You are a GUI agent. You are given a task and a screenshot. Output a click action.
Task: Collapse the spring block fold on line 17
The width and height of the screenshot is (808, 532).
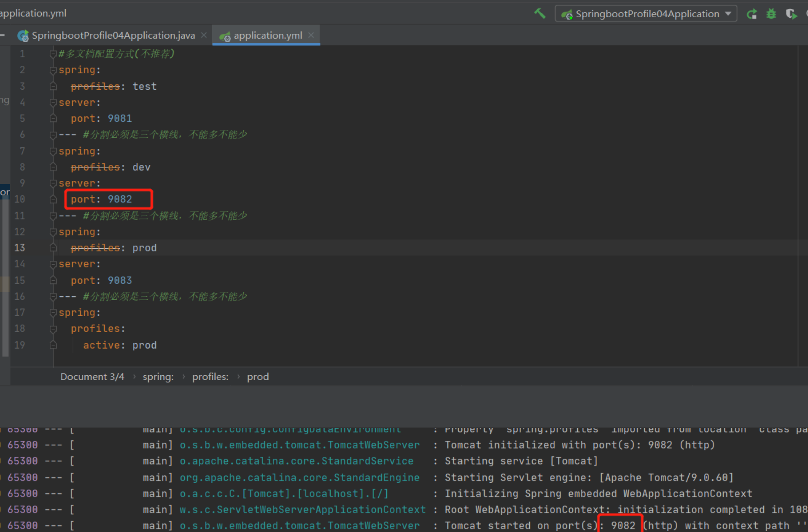[x=53, y=313]
